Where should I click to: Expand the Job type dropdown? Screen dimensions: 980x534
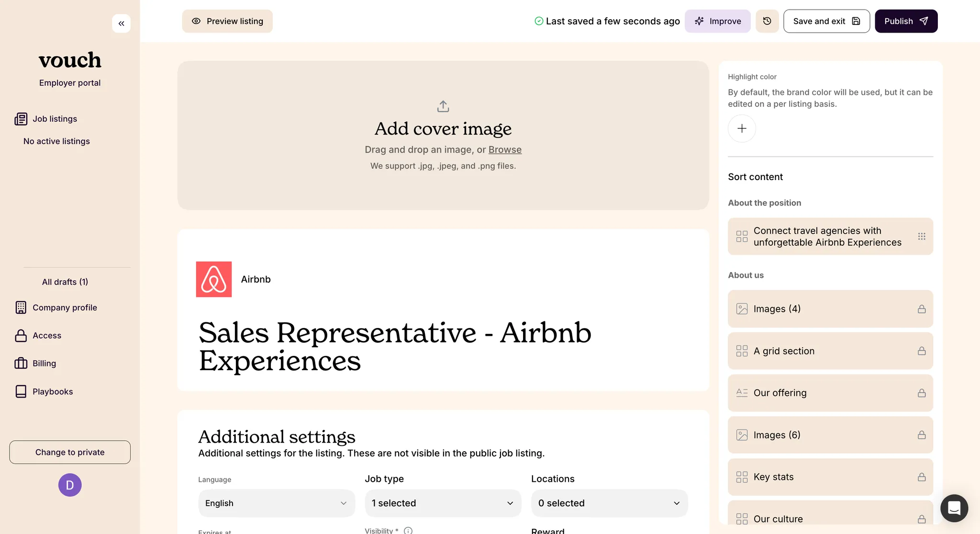(443, 503)
